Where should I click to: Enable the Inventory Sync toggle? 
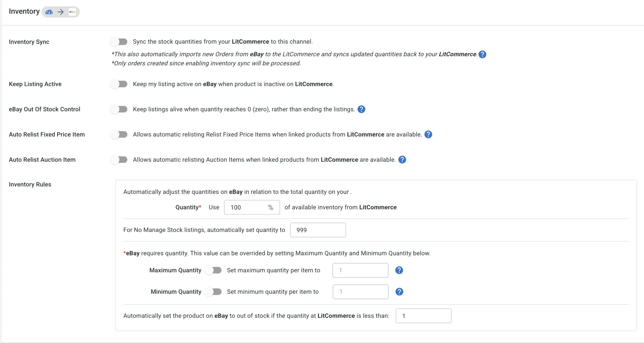[119, 42]
